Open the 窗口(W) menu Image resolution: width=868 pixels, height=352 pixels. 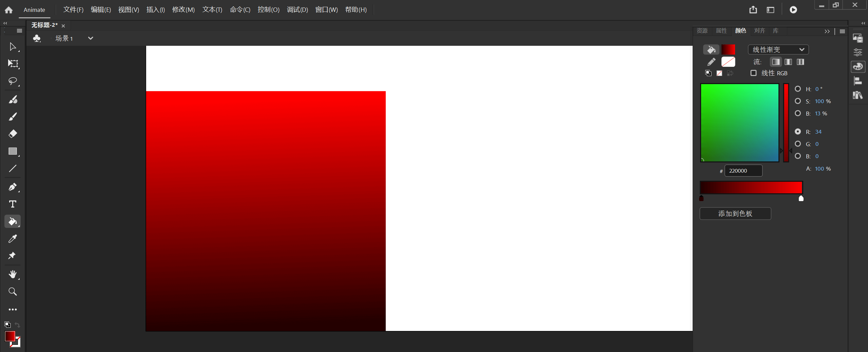coord(326,10)
